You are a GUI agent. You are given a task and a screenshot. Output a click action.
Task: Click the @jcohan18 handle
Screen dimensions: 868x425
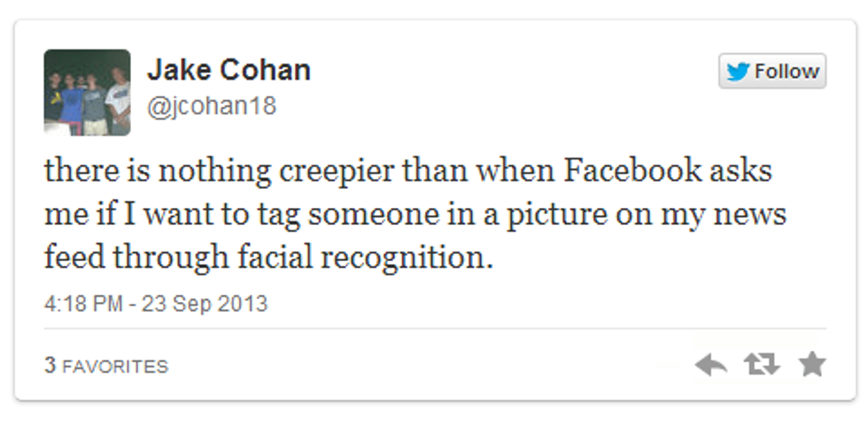[211, 106]
